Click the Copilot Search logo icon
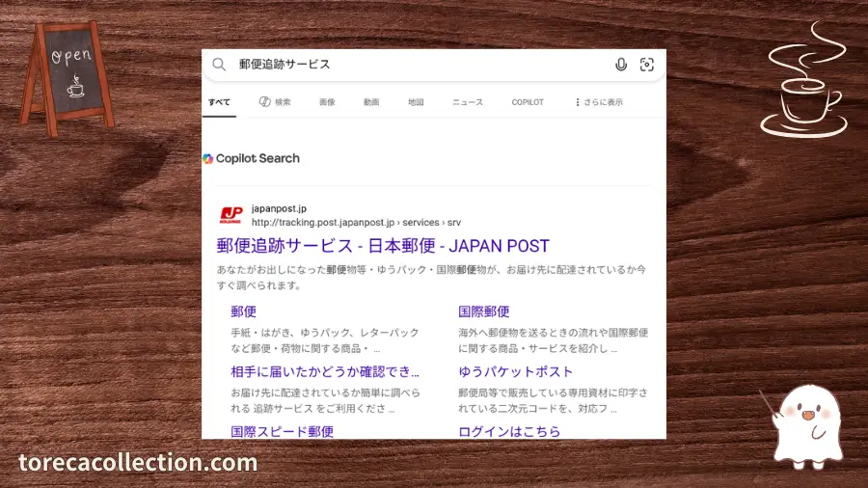Screen dimensions: 868x488 coord(207,159)
